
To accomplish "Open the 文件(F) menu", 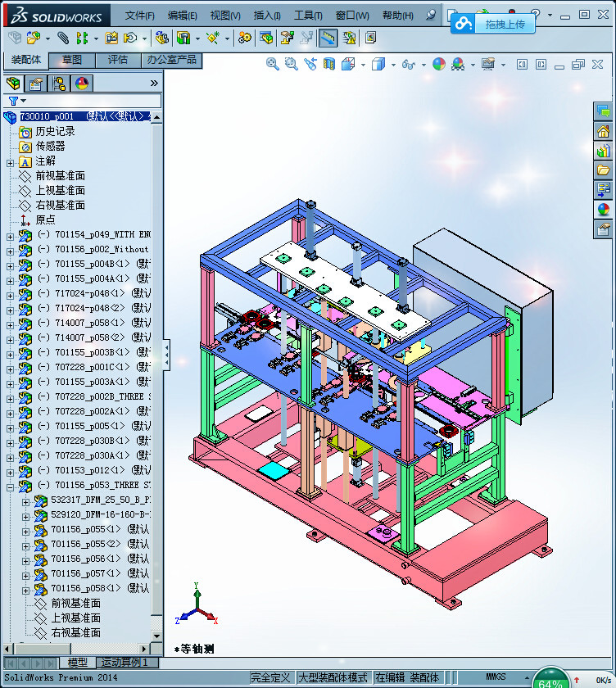I will [139, 16].
